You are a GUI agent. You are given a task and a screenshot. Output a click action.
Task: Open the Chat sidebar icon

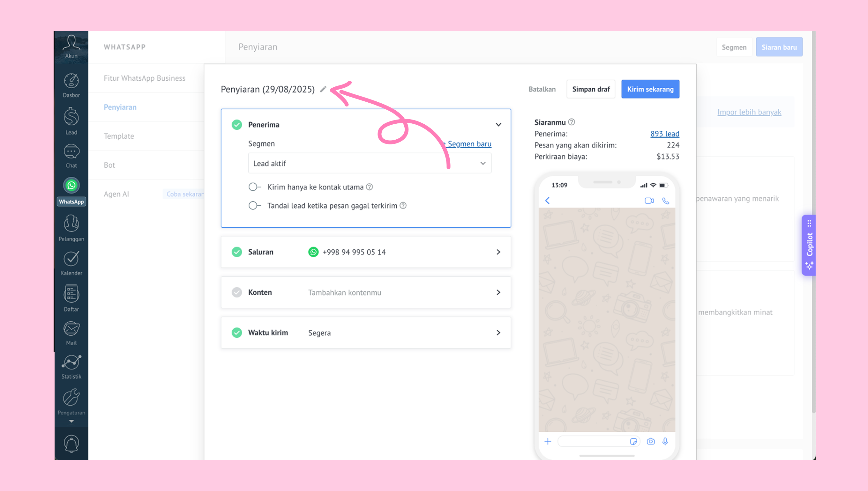[71, 156]
